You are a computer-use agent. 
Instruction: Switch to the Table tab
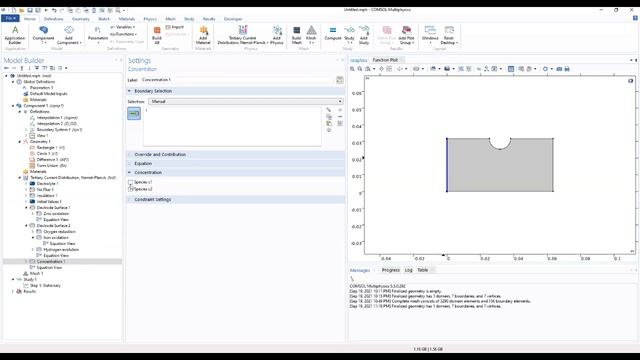click(422, 270)
